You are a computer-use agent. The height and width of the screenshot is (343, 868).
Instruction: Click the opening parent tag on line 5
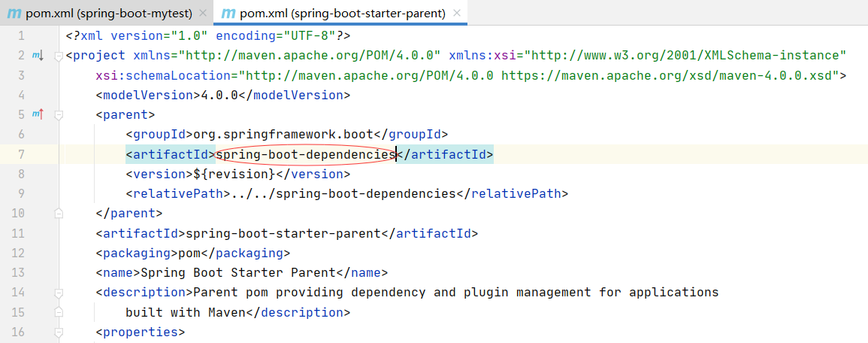pos(125,114)
